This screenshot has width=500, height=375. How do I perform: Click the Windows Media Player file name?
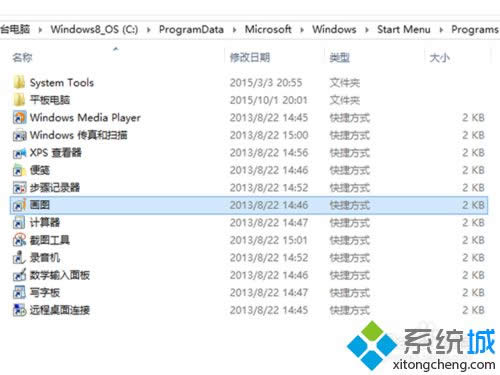(85, 117)
